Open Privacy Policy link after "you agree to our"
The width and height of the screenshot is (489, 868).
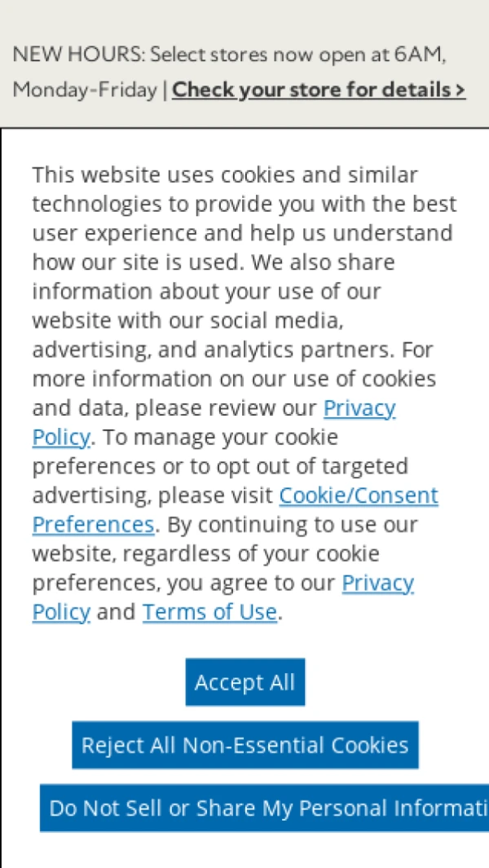(377, 583)
